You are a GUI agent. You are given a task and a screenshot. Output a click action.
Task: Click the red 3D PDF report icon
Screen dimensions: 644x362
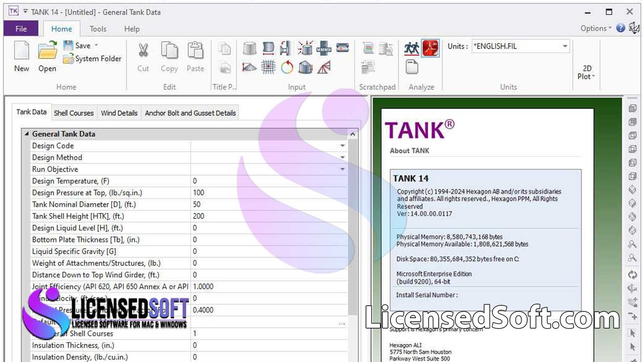click(x=430, y=49)
